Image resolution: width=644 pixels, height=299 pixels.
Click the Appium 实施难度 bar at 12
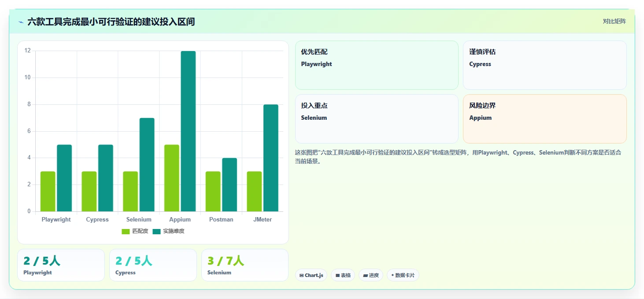[188, 131]
